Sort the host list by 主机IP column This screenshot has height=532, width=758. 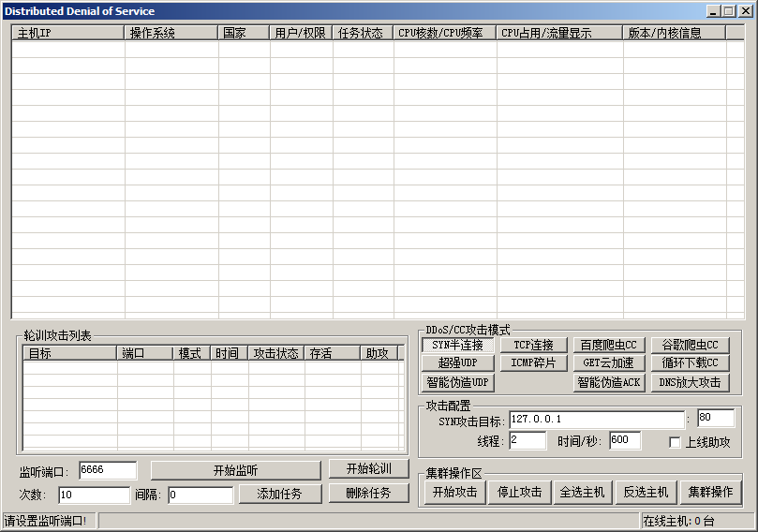pyautogui.click(x=67, y=33)
